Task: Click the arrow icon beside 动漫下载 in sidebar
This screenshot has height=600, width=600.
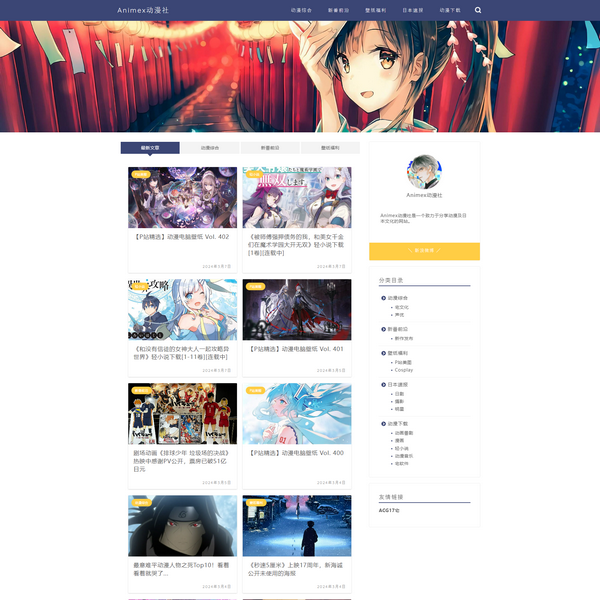Action: click(383, 424)
